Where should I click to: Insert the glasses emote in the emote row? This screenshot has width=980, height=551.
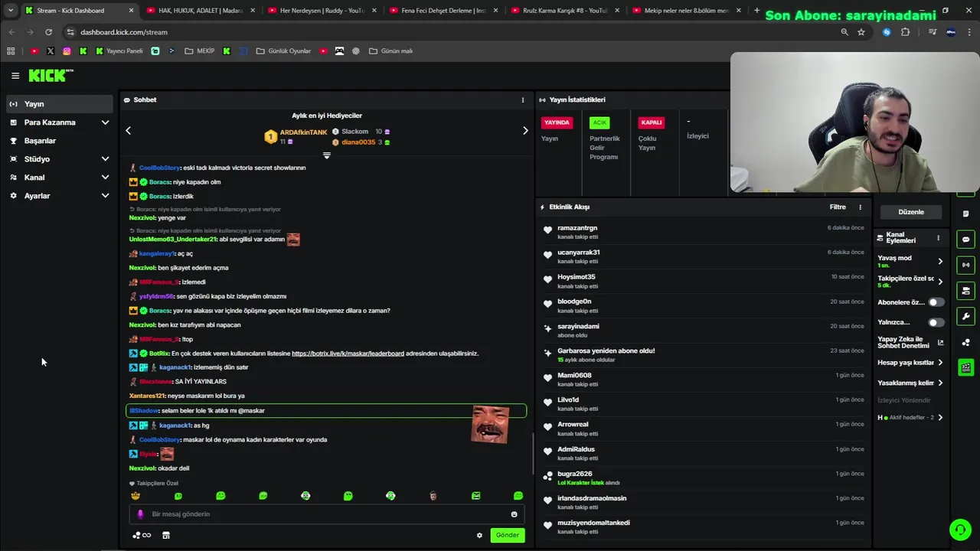click(136, 496)
